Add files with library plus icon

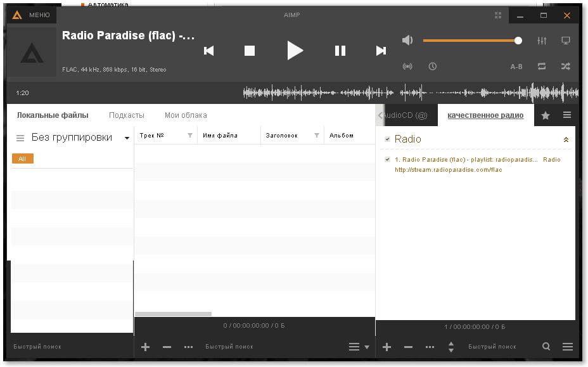tap(145, 347)
